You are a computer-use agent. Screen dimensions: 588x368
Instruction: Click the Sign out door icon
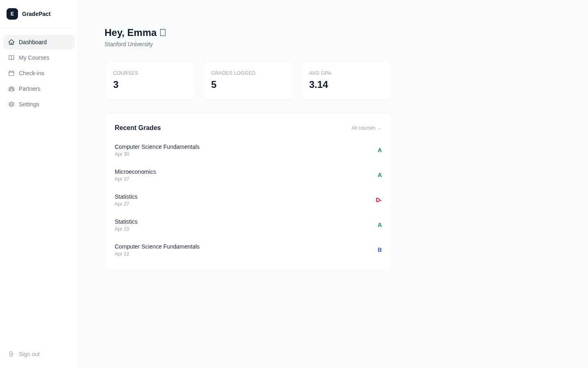(11, 354)
